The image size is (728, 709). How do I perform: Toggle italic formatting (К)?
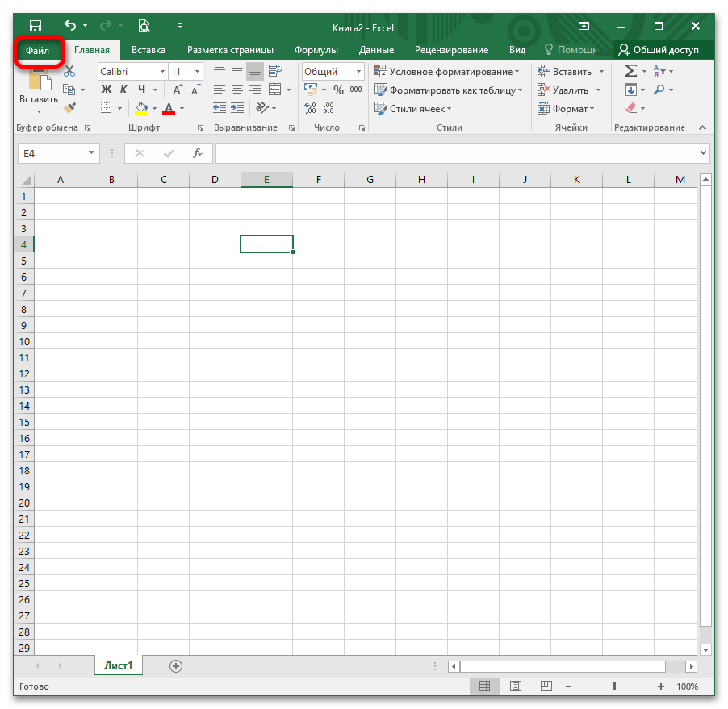(123, 90)
